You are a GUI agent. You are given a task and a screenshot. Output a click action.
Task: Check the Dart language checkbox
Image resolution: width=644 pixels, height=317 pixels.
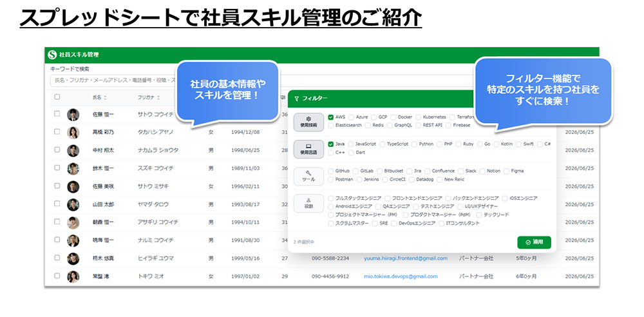[351, 153]
